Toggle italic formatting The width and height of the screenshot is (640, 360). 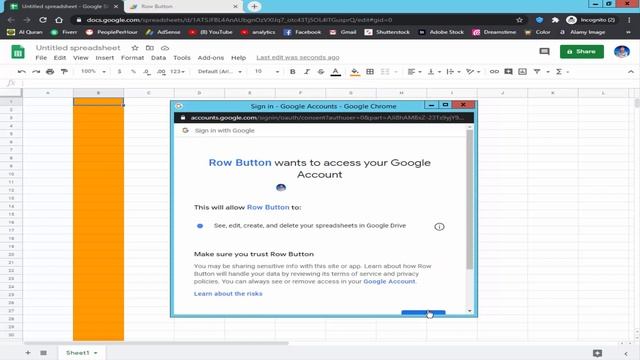(307, 71)
